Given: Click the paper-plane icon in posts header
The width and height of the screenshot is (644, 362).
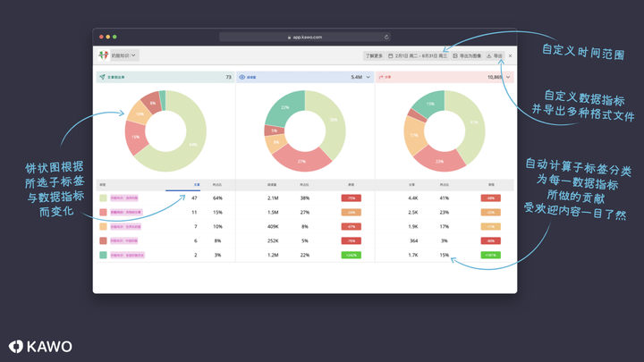Looking at the screenshot, I should (102, 77).
